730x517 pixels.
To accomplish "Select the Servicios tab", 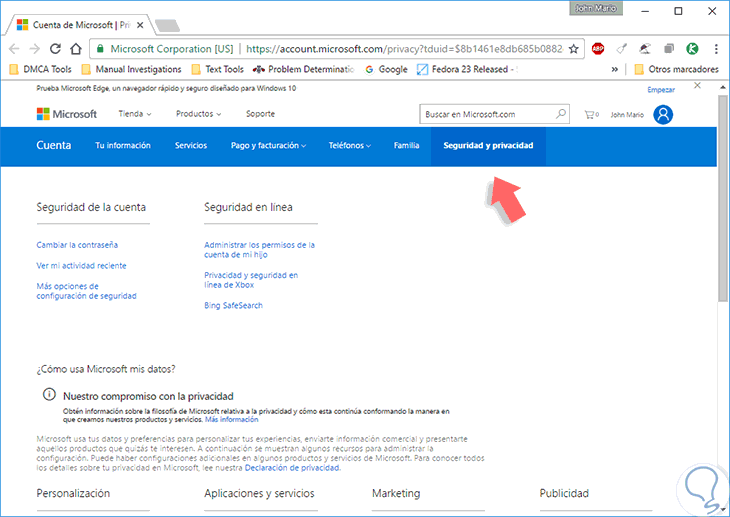I will (x=191, y=145).
